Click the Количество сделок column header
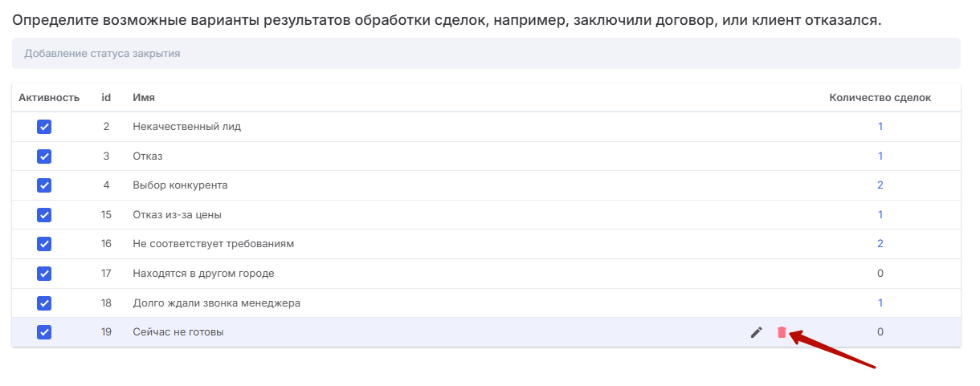980x386 pixels. pos(880,98)
